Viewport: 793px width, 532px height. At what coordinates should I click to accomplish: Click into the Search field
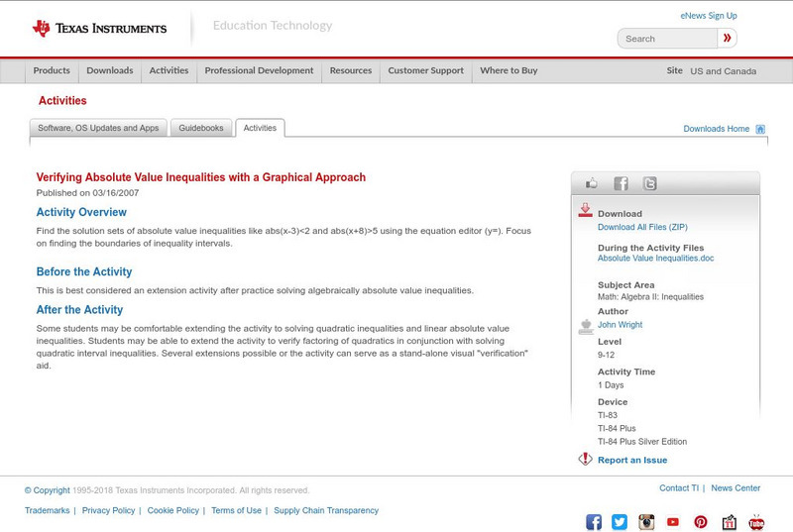coord(667,39)
